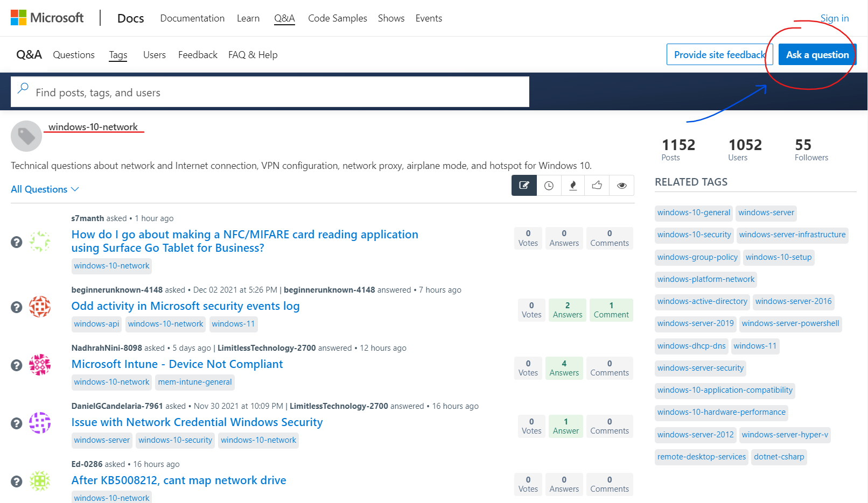Click windows-server-infrastructure related tag
The width and height of the screenshot is (868, 503).
[x=793, y=235]
